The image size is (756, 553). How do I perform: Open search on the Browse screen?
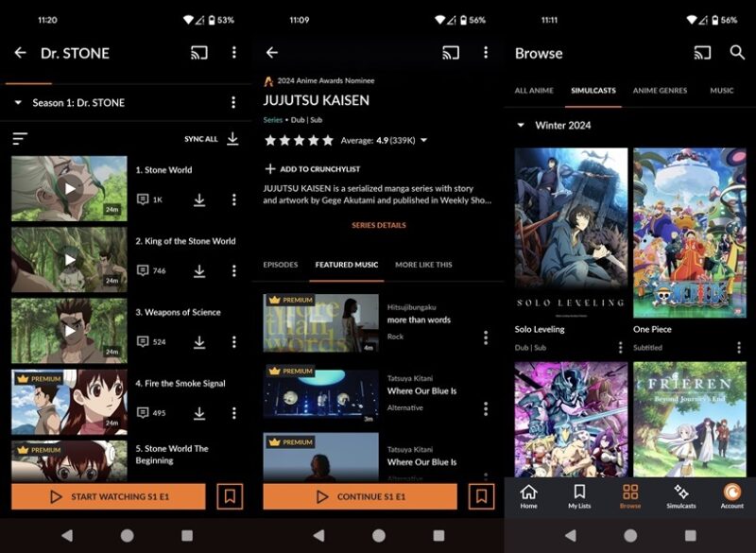[x=736, y=53]
